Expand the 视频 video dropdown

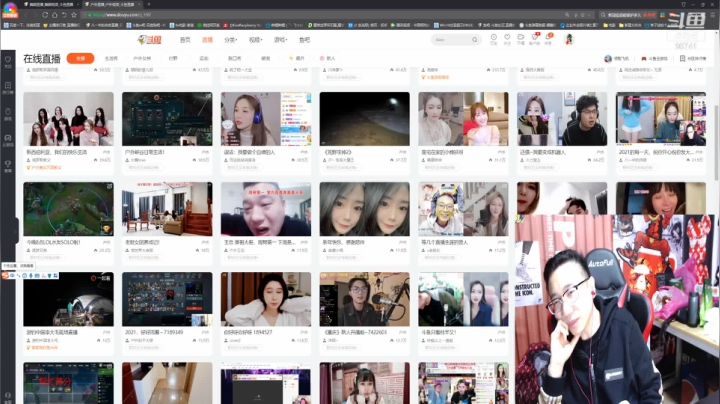255,40
